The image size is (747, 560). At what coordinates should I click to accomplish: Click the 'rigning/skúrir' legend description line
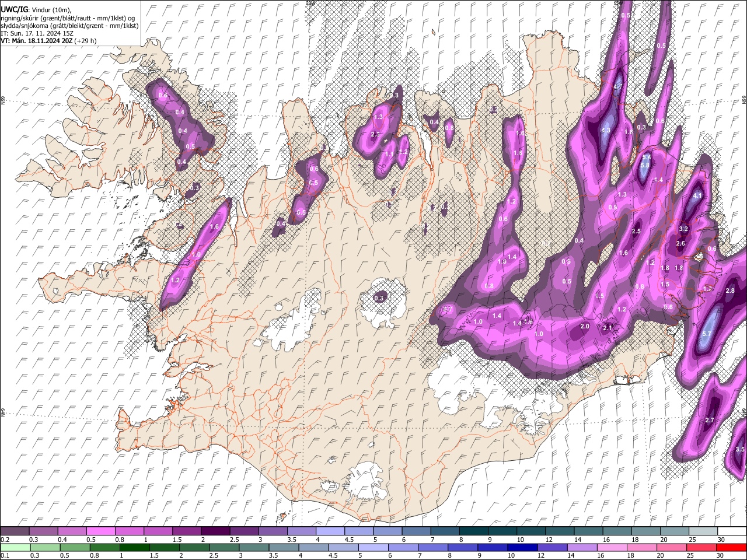point(68,18)
